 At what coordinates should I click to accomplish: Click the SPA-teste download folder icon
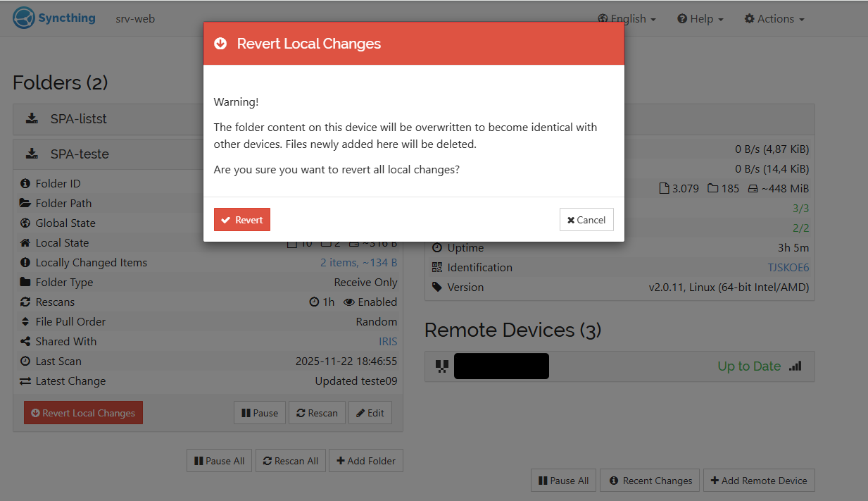[32, 154]
